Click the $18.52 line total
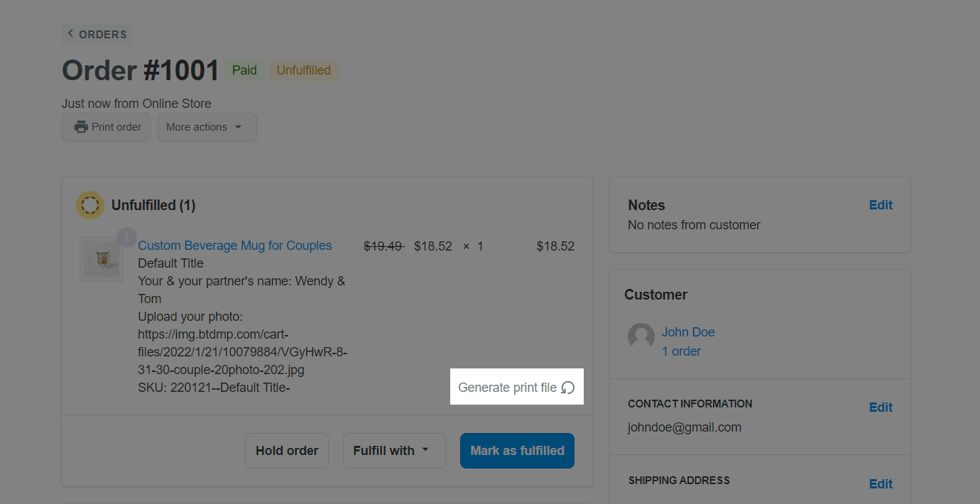The height and width of the screenshot is (504, 980). click(555, 246)
